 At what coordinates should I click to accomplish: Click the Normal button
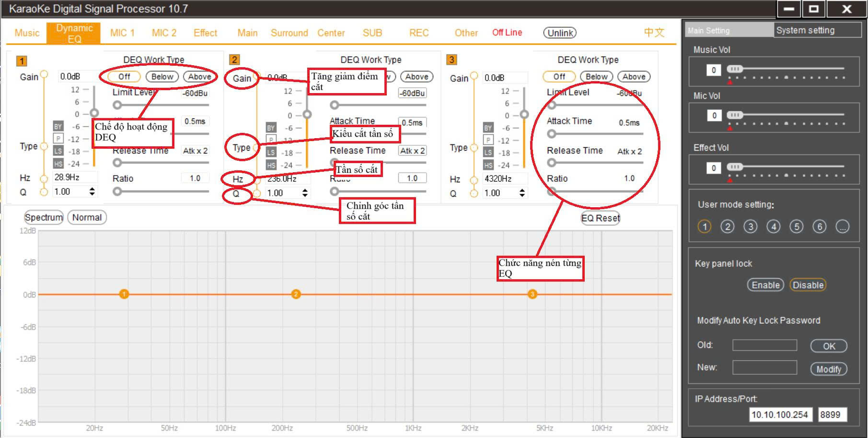pos(87,217)
